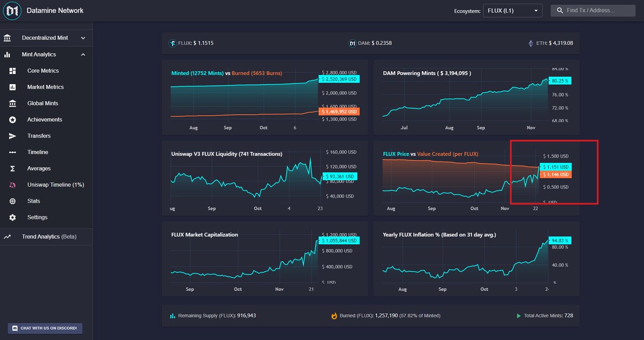Click Uniswap V3 FLUX Liquidity chart
The height and width of the screenshot is (340, 644).
click(265, 178)
